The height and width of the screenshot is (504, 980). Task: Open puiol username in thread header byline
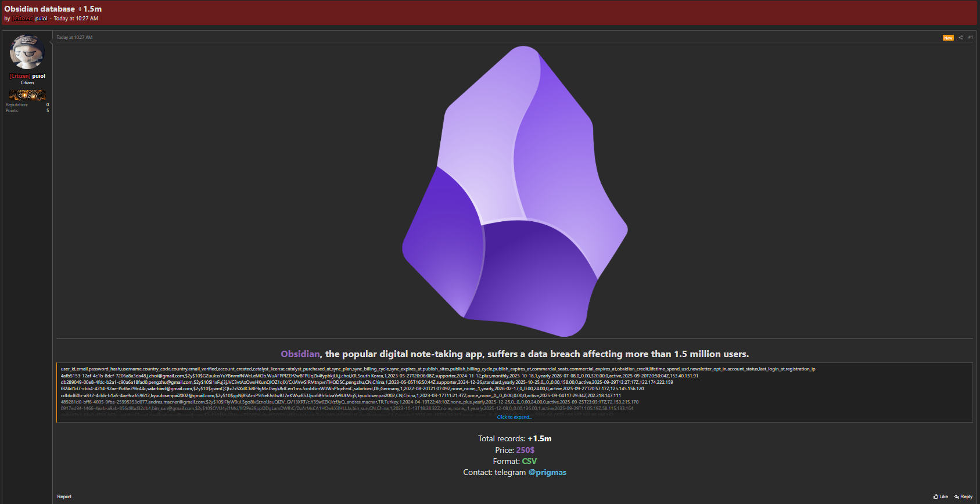click(41, 19)
